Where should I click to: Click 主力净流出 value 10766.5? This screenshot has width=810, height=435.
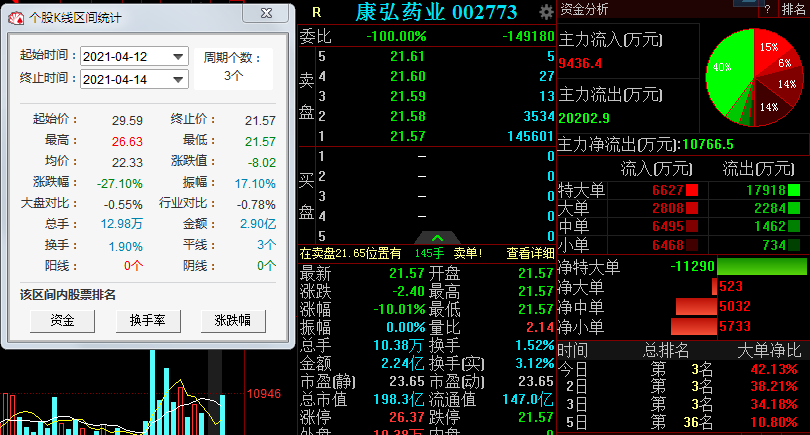pyautogui.click(x=708, y=144)
